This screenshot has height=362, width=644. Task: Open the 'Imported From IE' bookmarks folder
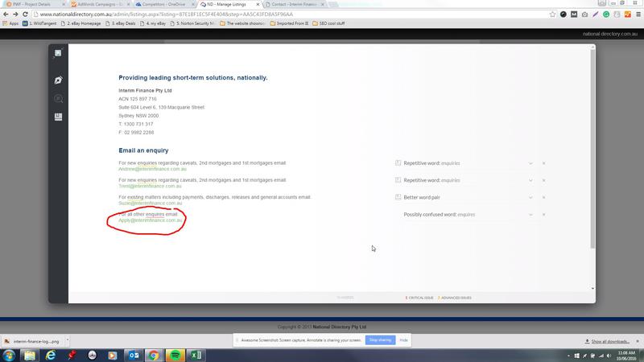pos(289,23)
